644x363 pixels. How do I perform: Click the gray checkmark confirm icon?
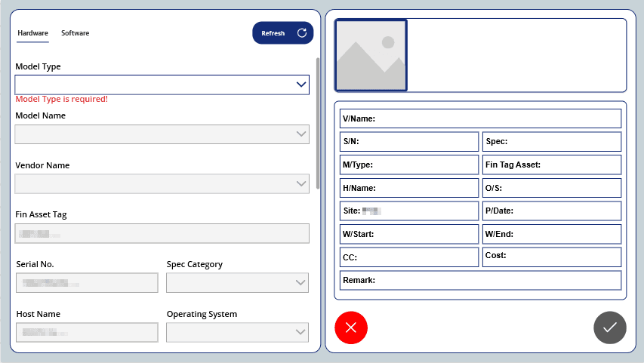pyautogui.click(x=609, y=328)
